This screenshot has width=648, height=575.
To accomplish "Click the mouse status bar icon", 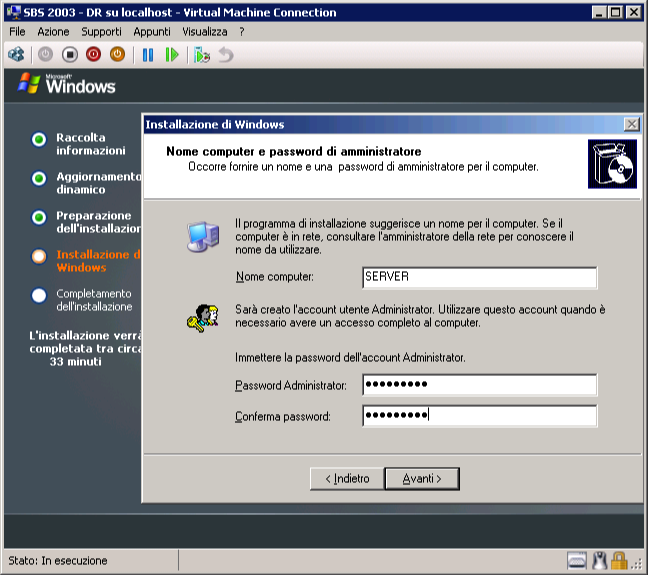I will click(x=600, y=561).
